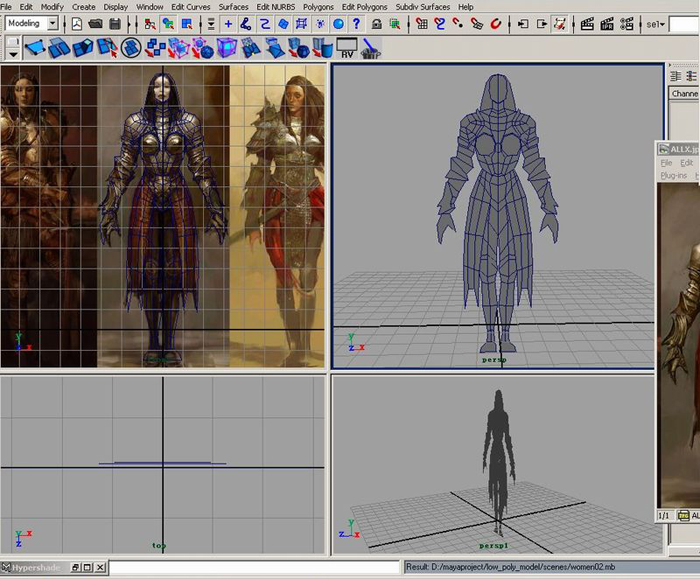Toggle the joints selection mask
The width and height of the screenshot is (700, 579).
point(246,24)
